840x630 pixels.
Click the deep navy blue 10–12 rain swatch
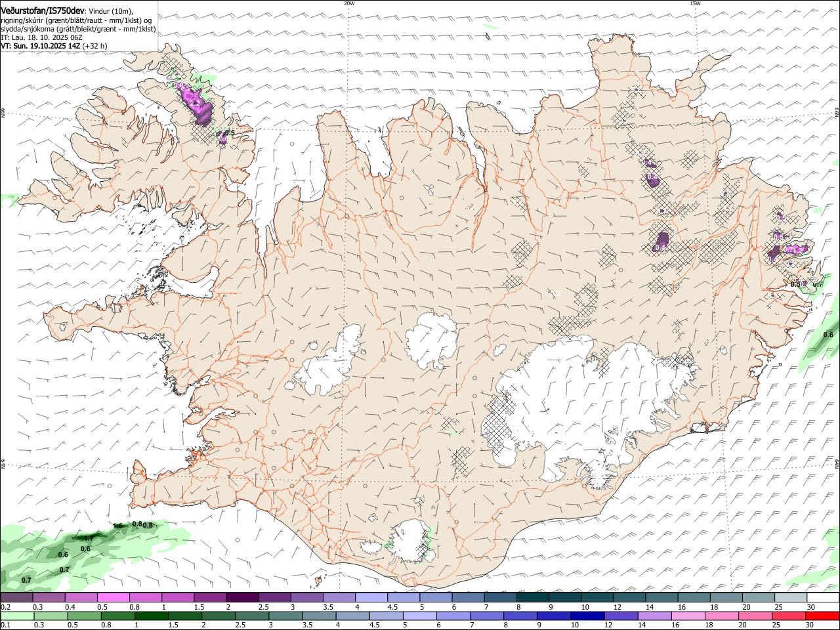[587, 616]
